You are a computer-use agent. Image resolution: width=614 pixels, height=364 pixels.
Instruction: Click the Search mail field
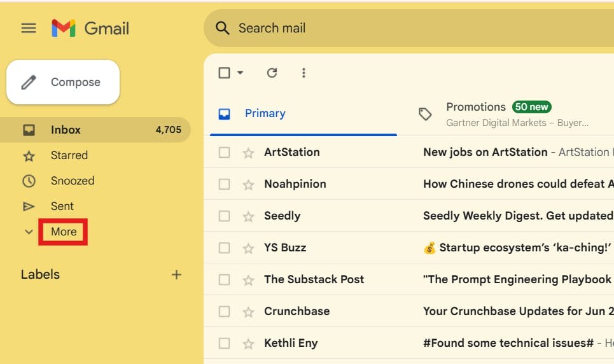409,28
